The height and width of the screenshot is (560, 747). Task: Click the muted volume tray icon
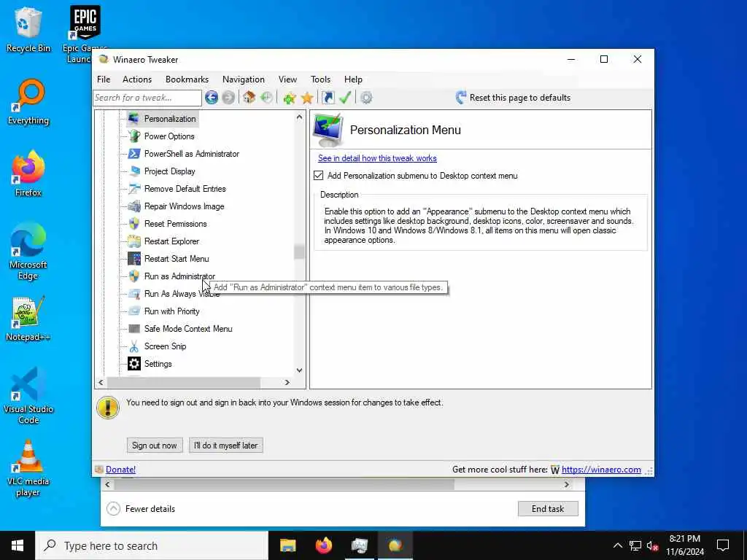tap(653, 545)
